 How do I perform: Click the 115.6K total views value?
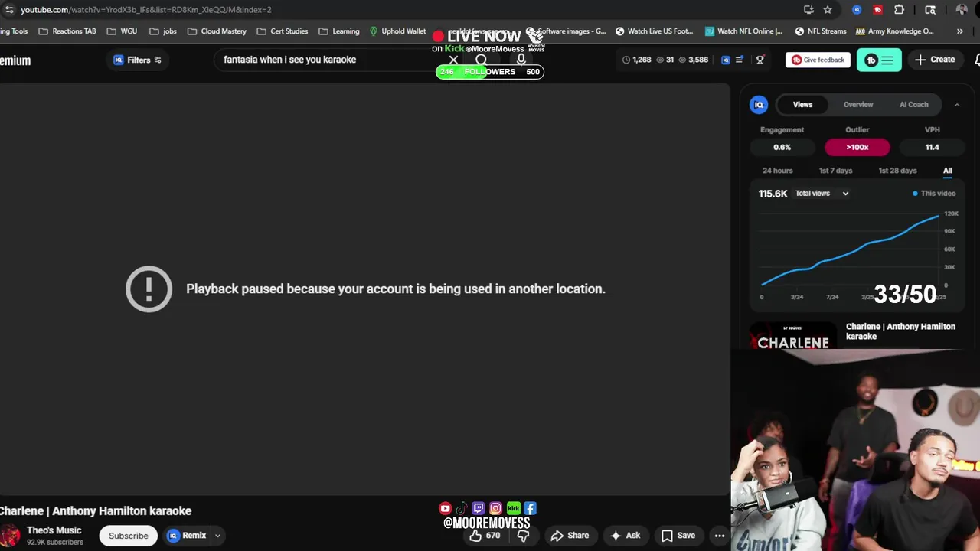coord(773,194)
